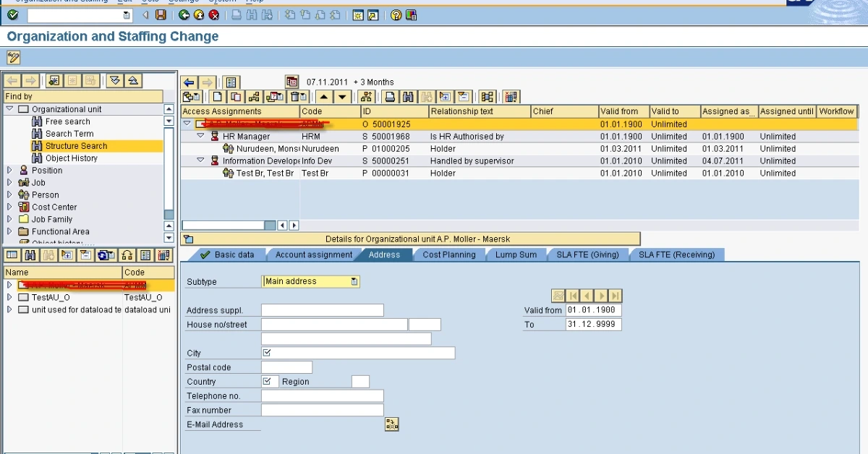The height and width of the screenshot is (454, 868).
Task: Collapse the Information Developer row
Action: 201,160
